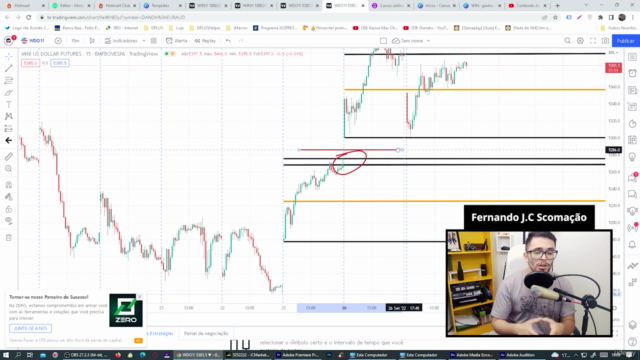
Task: Click the blue Publicar button
Action: (x=625, y=41)
